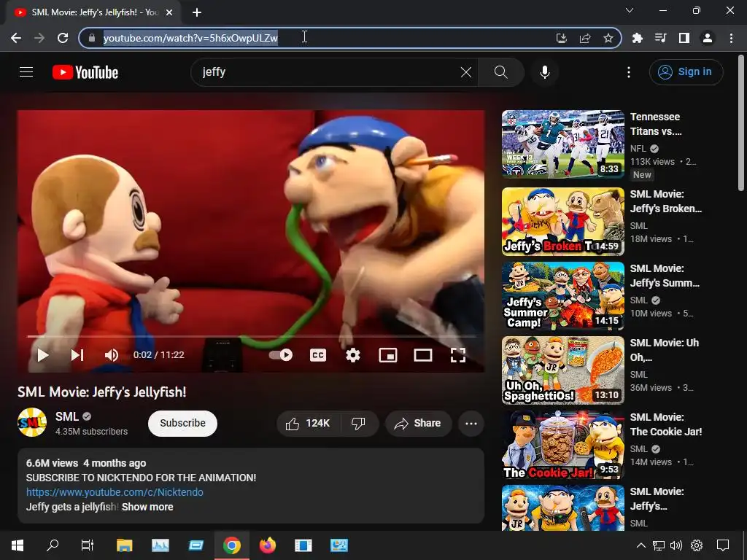The height and width of the screenshot is (560, 747).
Task: Subscribe to SML channel
Action: (x=182, y=424)
